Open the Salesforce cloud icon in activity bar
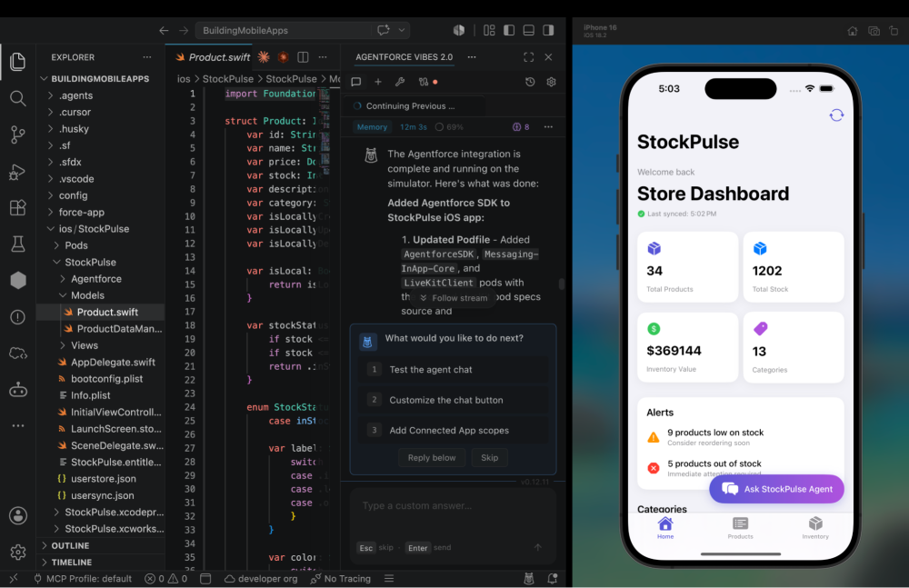 coord(18,354)
